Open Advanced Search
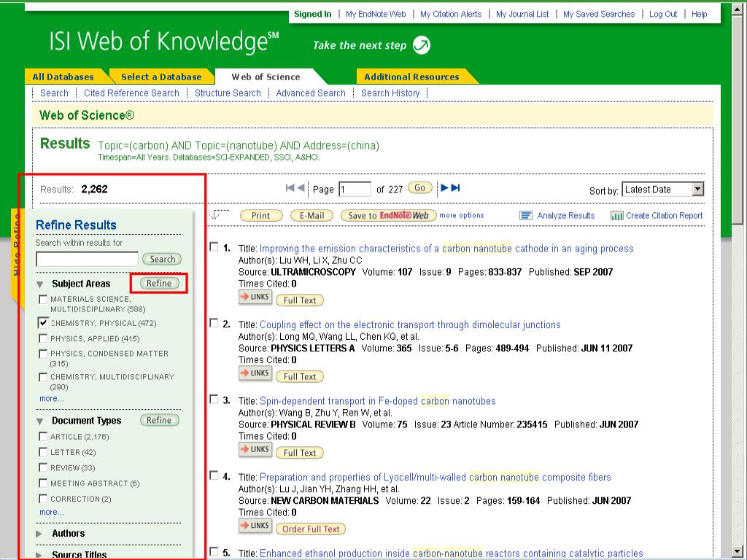 tap(311, 93)
